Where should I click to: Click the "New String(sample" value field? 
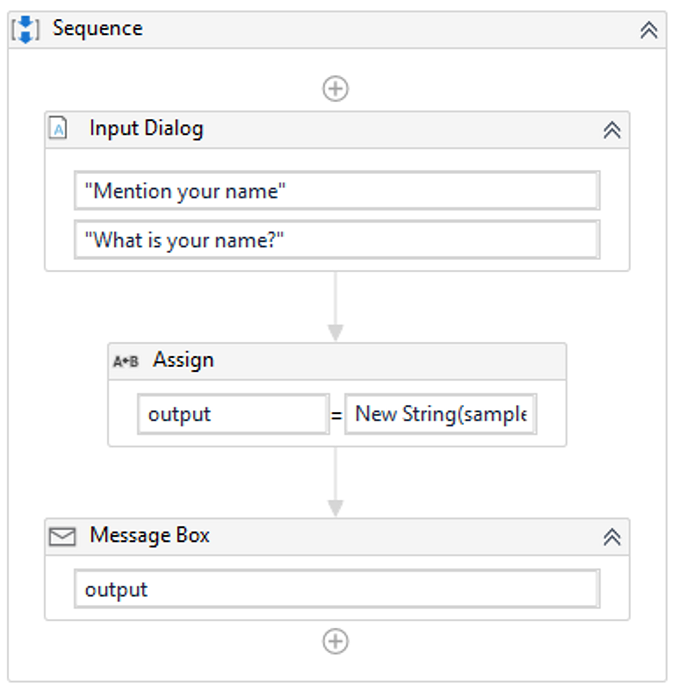pyautogui.click(x=440, y=414)
